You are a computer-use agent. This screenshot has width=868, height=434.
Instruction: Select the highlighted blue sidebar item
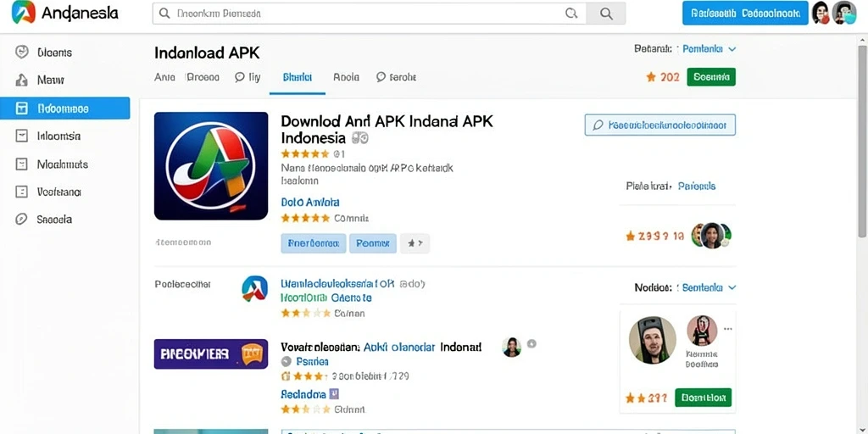[64, 108]
